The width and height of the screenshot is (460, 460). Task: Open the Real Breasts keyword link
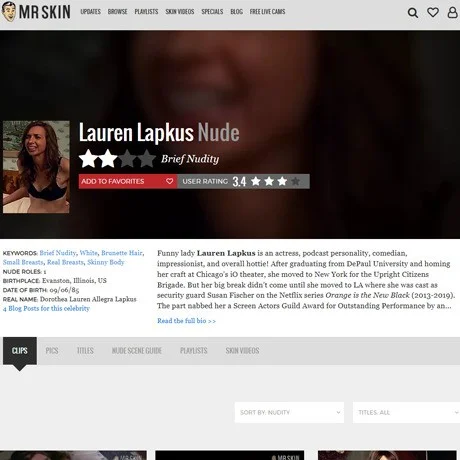[x=65, y=262]
